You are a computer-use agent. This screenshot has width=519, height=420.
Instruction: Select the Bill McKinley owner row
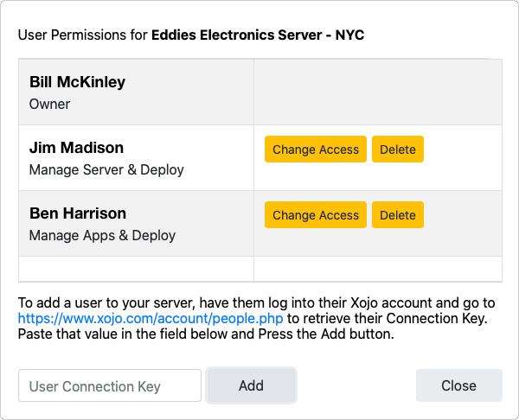pos(136,92)
